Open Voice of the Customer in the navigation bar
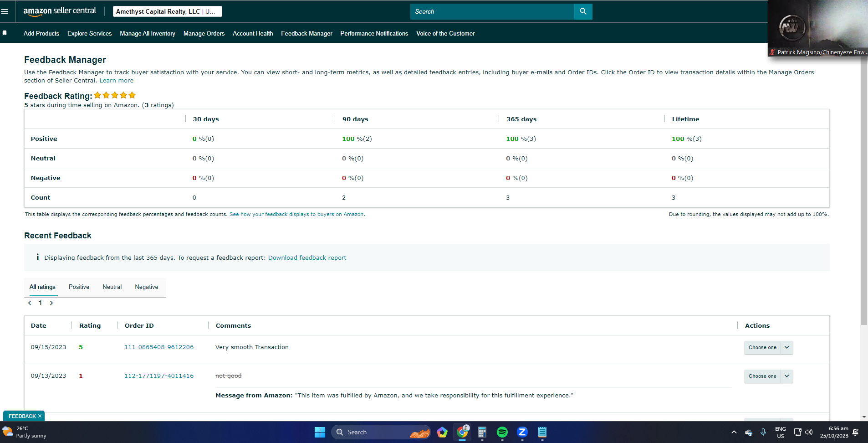 pyautogui.click(x=445, y=33)
